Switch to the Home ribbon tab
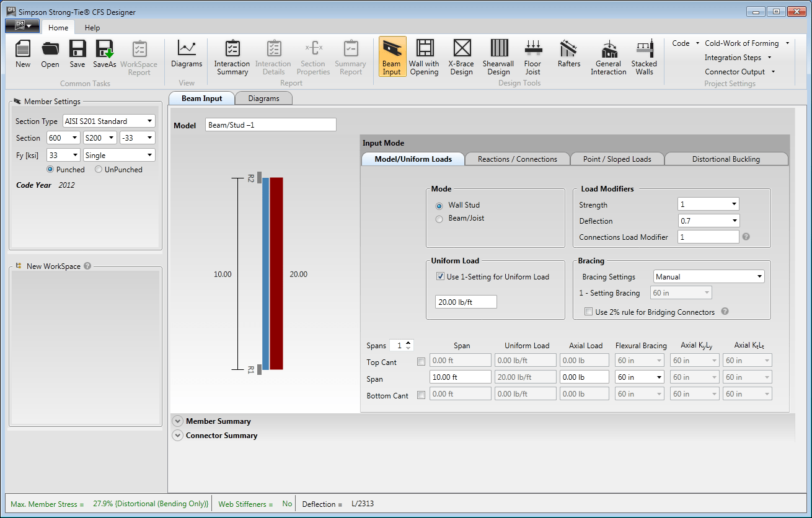 (58, 27)
